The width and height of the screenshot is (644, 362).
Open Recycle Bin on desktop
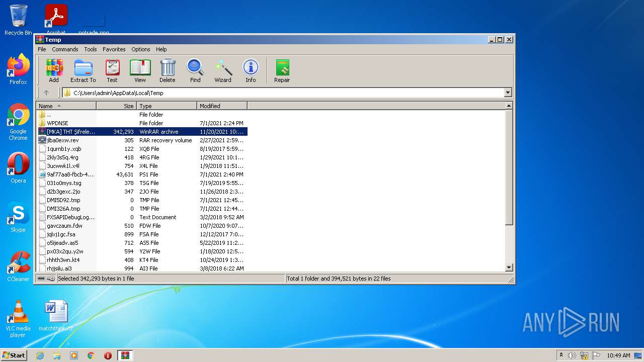click(18, 20)
